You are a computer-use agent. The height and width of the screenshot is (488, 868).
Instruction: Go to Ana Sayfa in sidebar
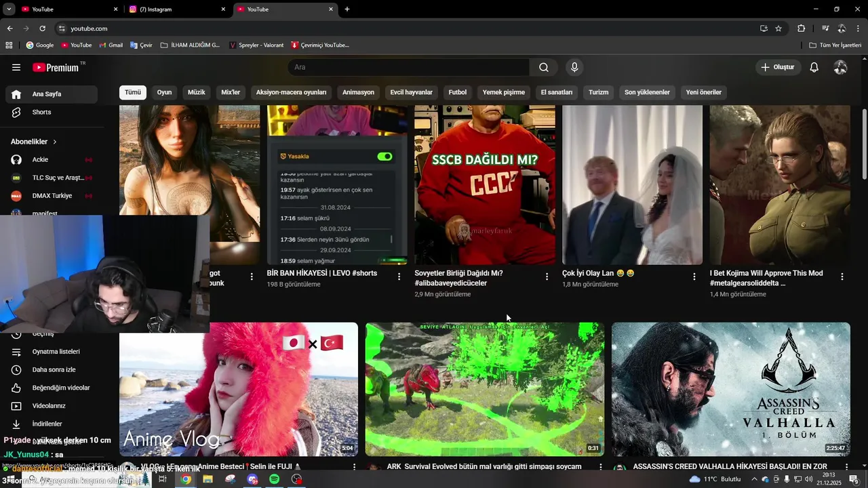[x=52, y=94]
